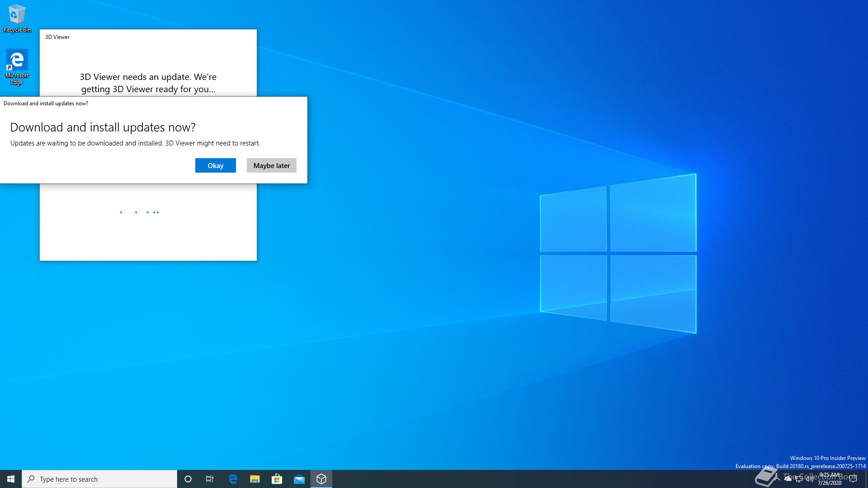Select the Microsoft Edge desktop shortcut

pos(17,67)
